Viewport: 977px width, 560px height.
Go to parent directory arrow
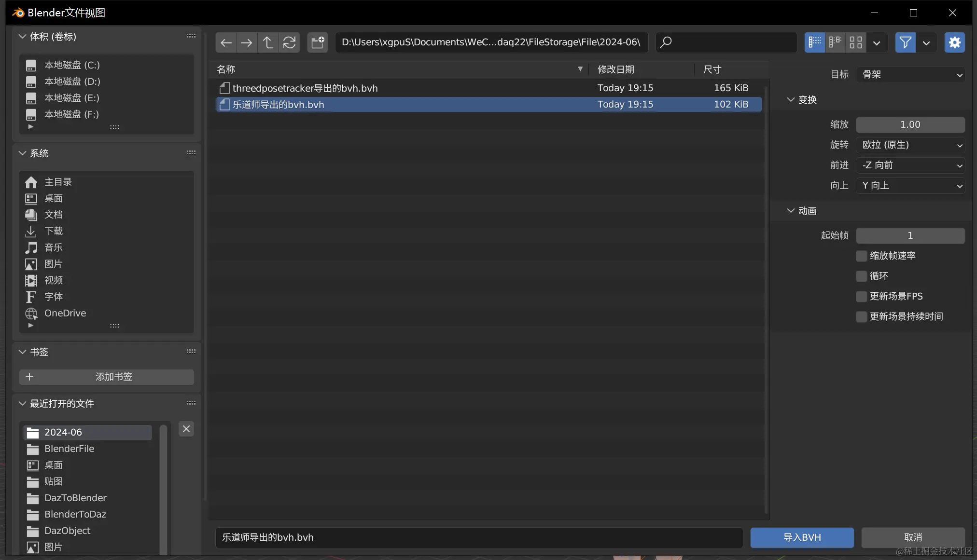click(x=268, y=42)
